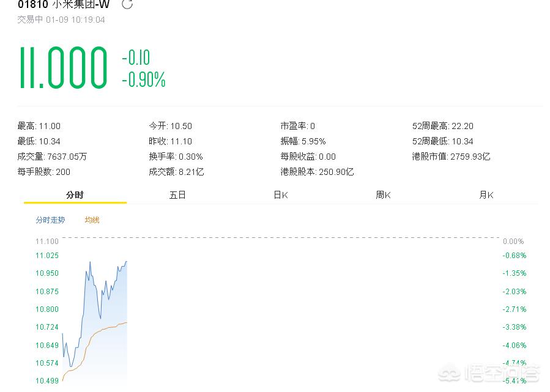Image resolution: width=550 pixels, height=392 pixels.
Task: Click the 11.025 y-axis label
Action: click(x=47, y=255)
